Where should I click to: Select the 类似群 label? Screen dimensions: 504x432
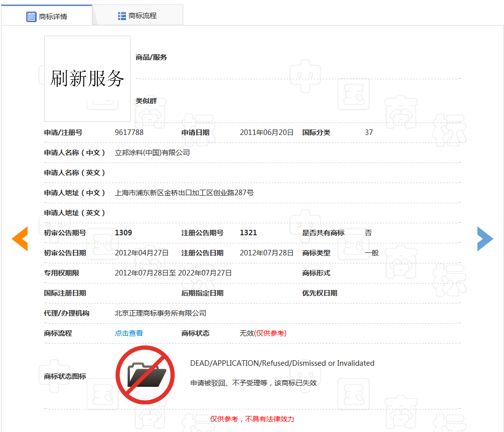[146, 101]
